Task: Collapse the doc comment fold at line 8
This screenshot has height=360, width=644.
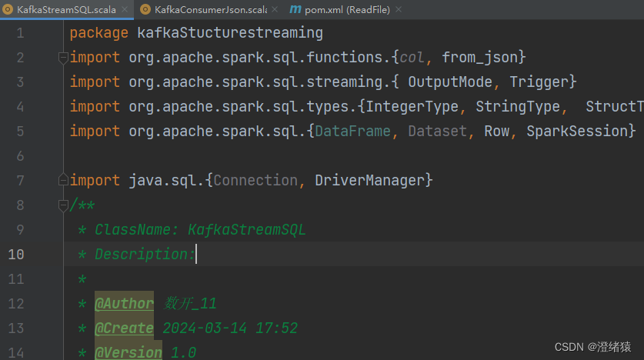Action: coord(63,205)
